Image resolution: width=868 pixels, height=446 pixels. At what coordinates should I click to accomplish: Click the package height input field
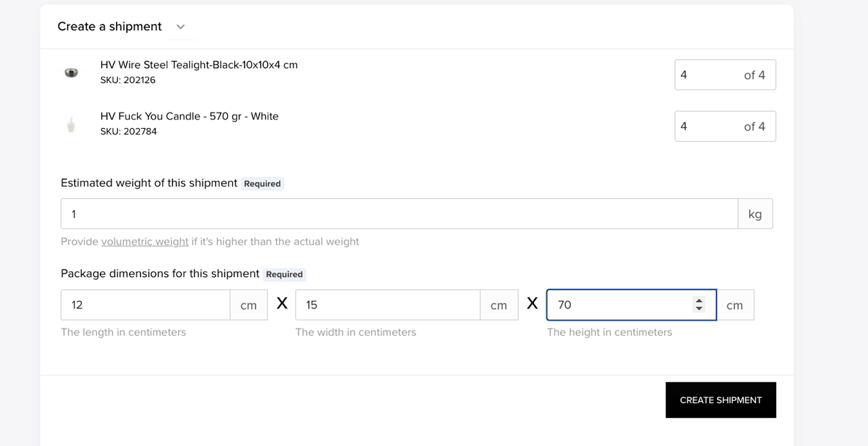[x=618, y=305]
